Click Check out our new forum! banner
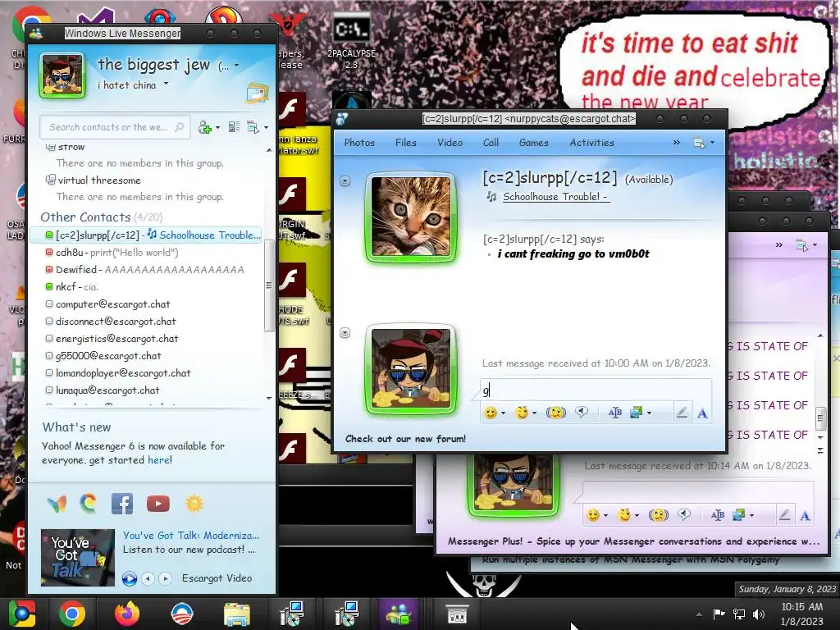The width and height of the screenshot is (840, 630). (x=405, y=439)
